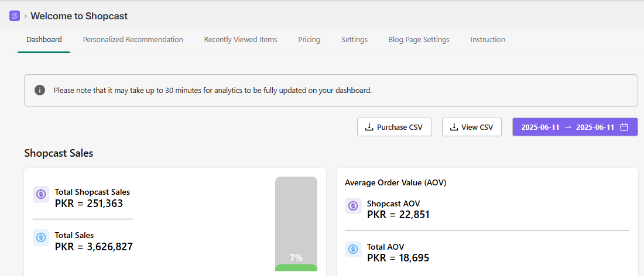644x276 pixels.
Task: Click the blue Total Sales dollar icon
Action: [x=41, y=238]
